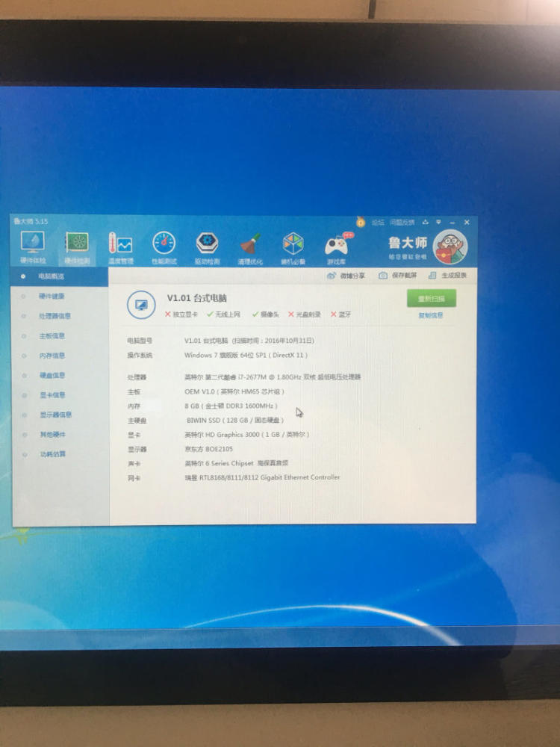Click the RTL8168 Gigabit Ethernet Controller value

pyautogui.click(x=262, y=477)
